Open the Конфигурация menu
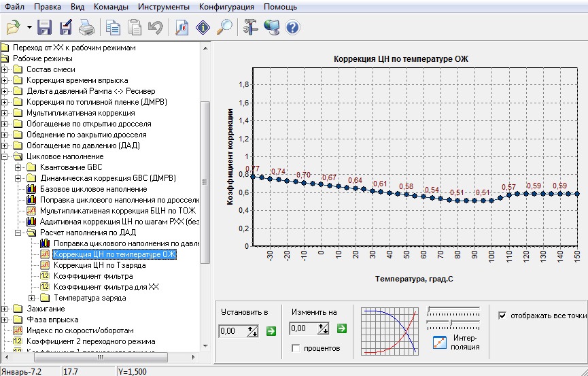The height and width of the screenshot is (376, 588). click(226, 7)
